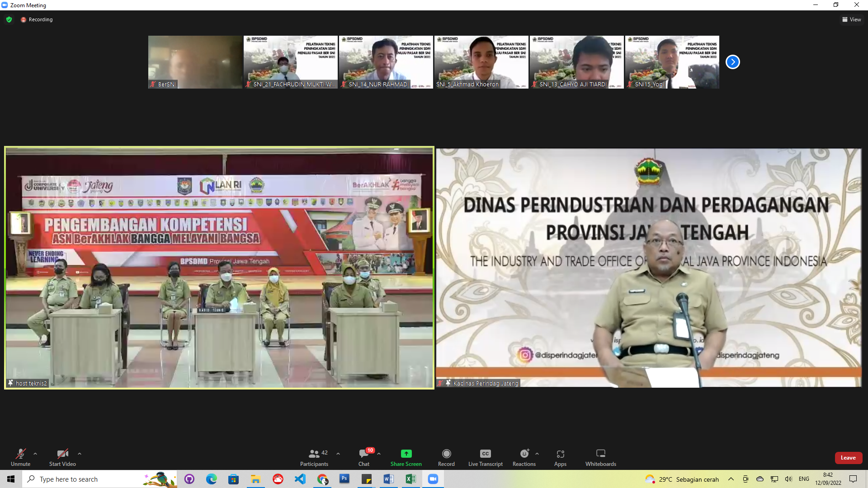Select SNI_13_CAHYO AJI TIARDI thumbnail
The width and height of the screenshot is (868, 488).
pyautogui.click(x=577, y=62)
